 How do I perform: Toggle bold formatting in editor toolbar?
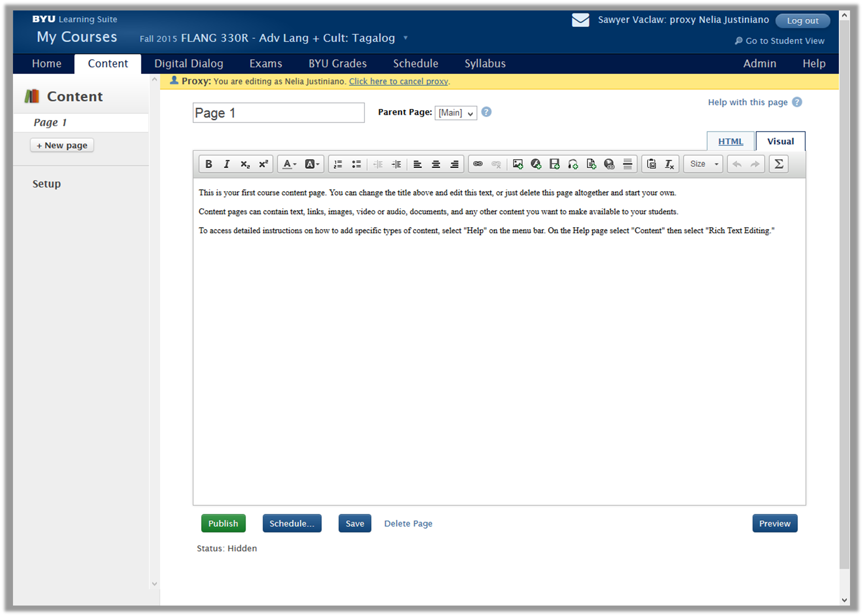pyautogui.click(x=208, y=164)
